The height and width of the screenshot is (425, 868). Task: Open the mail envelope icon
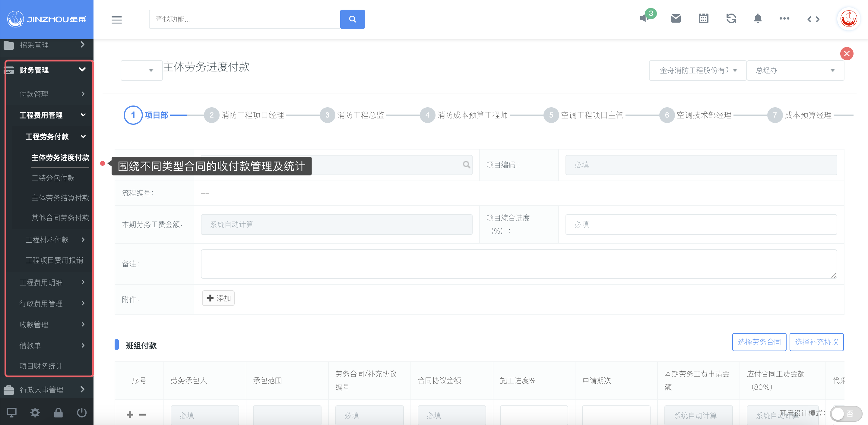676,18
